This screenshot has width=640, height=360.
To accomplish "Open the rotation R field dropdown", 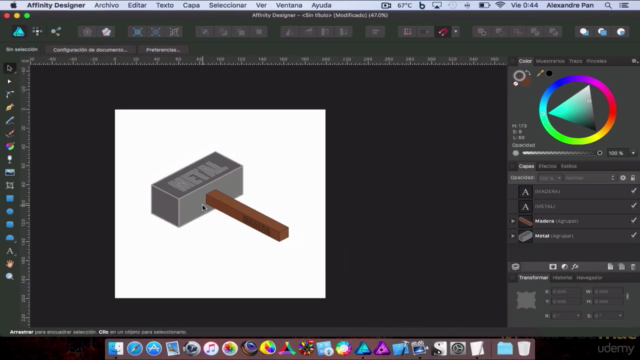I will click(578, 316).
